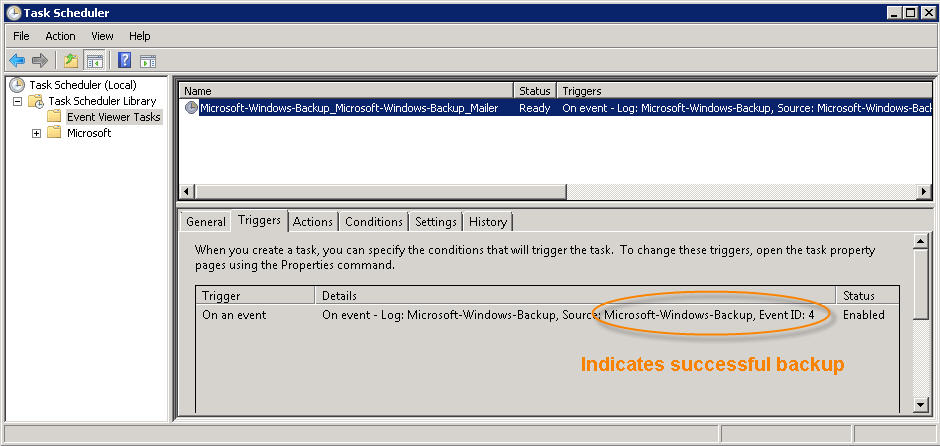View the History tab
Viewport: 940px width, 446px height.
point(488,222)
